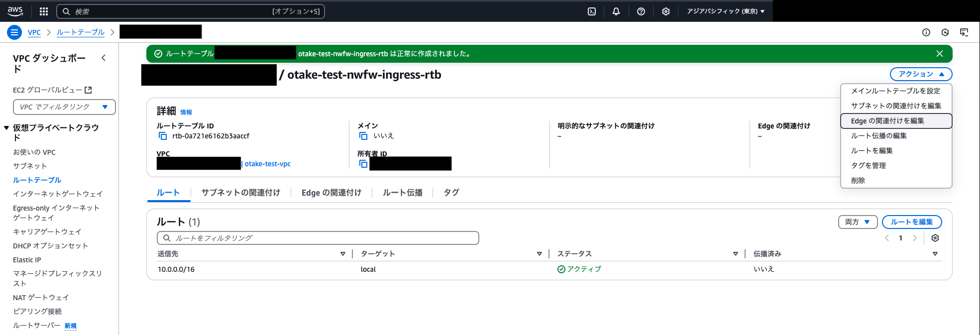Click the info circle icon in breadcrumb bar
Viewport: 980px width, 335px height.
[x=926, y=32]
